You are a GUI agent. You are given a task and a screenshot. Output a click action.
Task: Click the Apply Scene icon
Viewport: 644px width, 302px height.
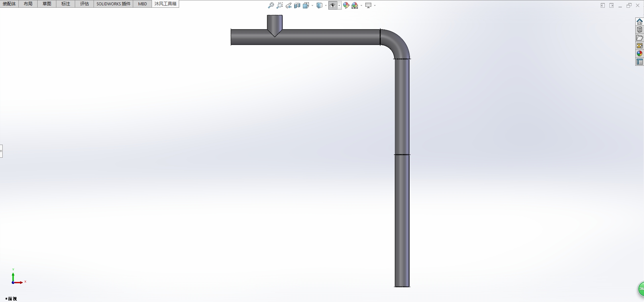pos(355,5)
